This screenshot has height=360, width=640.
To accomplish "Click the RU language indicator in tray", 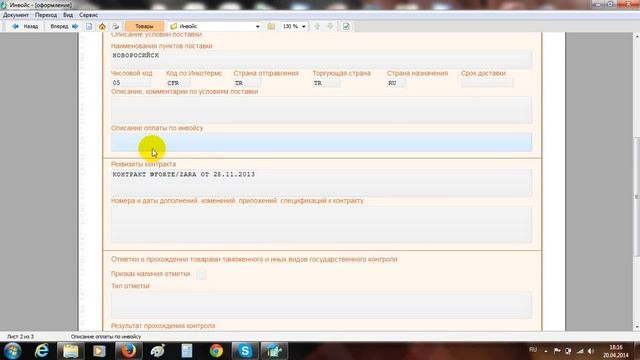I will (533, 350).
